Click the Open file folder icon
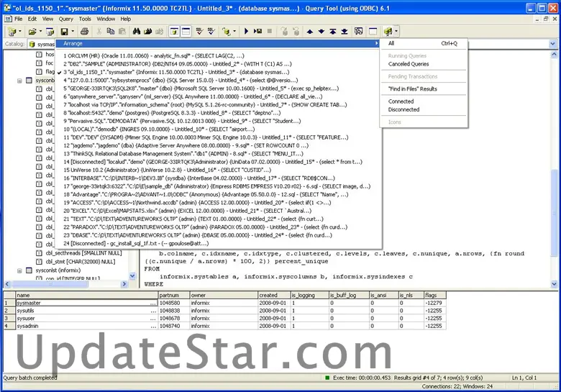This screenshot has width=561, height=392. [32, 32]
